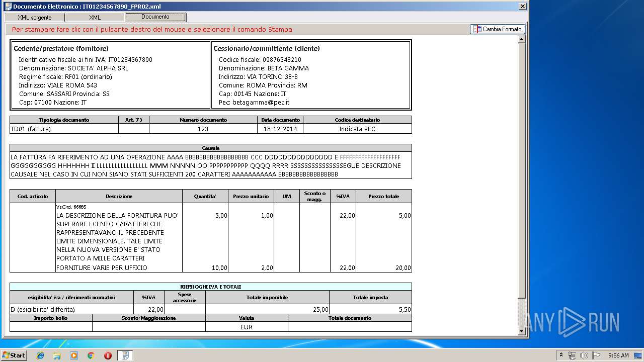Viewport: 644px width, 362px height.
Task: Click the Valuta EUR cell
Action: tap(247, 327)
